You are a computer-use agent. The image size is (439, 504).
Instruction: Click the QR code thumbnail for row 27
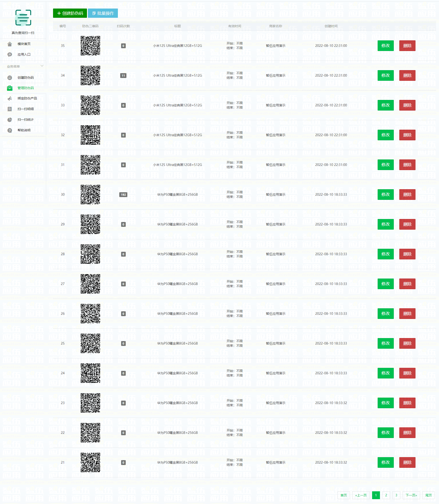click(x=90, y=284)
